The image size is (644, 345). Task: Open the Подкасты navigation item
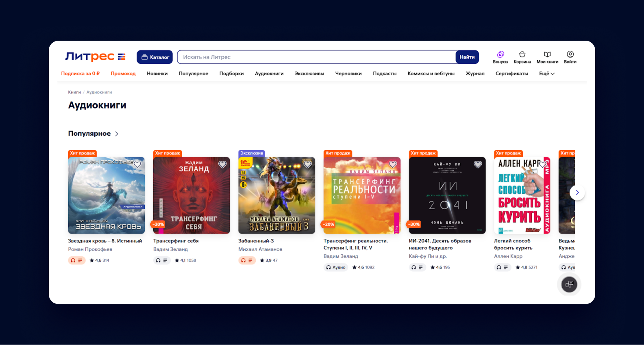pyautogui.click(x=385, y=74)
